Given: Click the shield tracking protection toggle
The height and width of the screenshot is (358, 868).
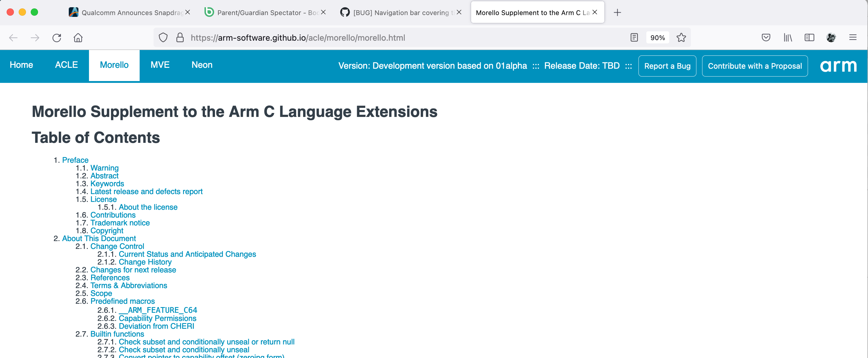Looking at the screenshot, I should pyautogui.click(x=163, y=37).
